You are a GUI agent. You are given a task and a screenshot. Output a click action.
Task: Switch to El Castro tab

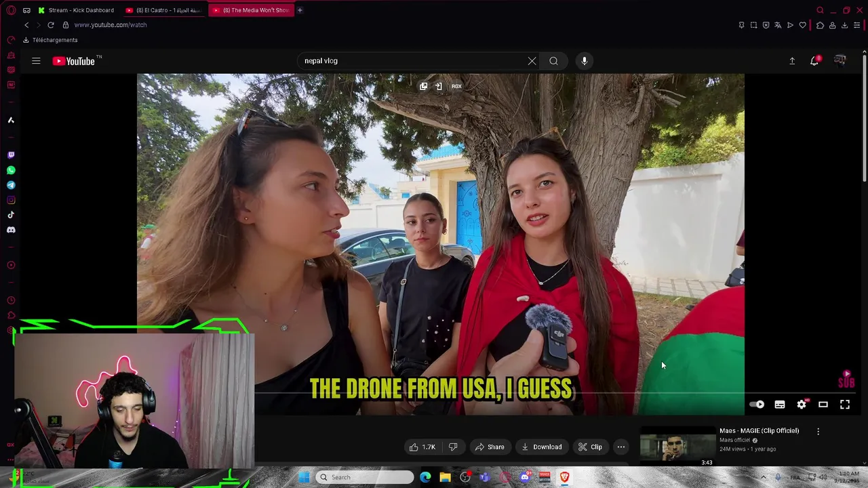(164, 10)
